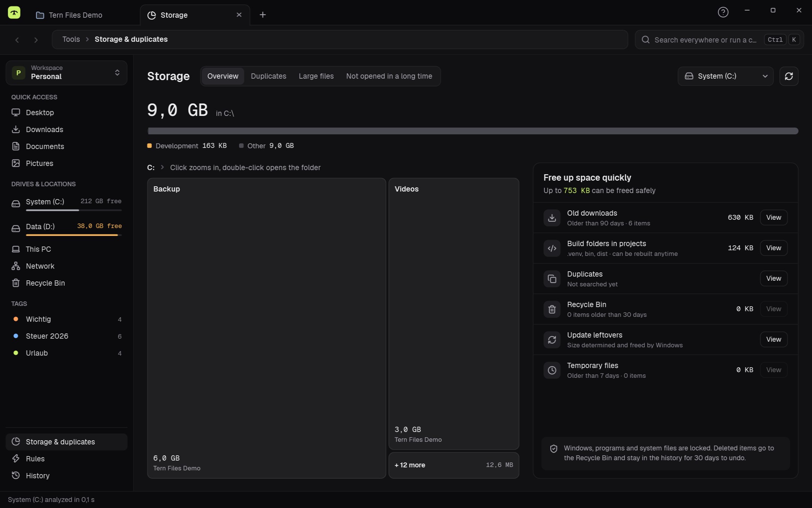Image resolution: width=812 pixels, height=508 pixels.
Task: Switch to the Duplicates tab
Action: (268, 76)
